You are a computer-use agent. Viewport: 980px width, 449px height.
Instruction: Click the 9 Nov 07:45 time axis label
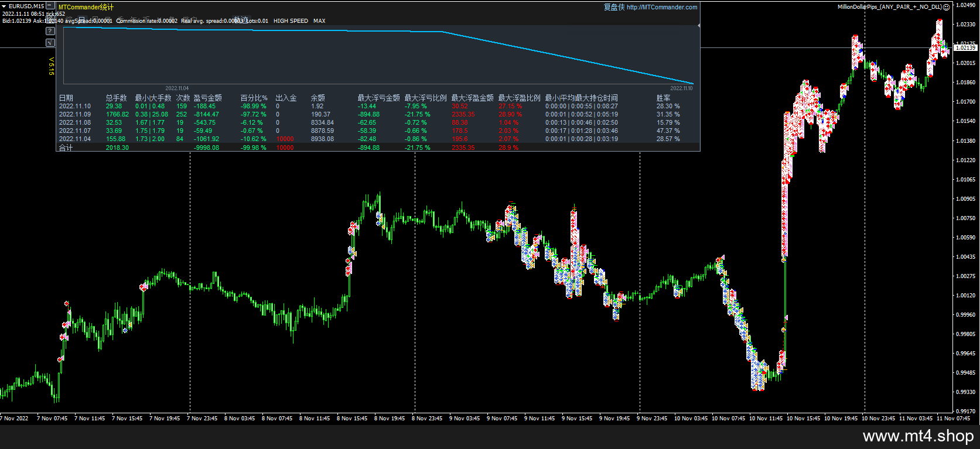[502, 419]
